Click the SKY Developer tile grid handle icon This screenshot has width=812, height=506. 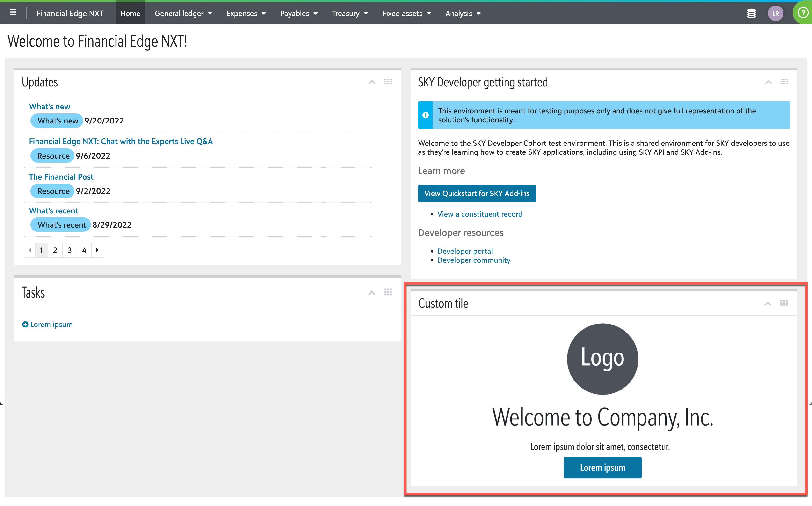point(784,82)
